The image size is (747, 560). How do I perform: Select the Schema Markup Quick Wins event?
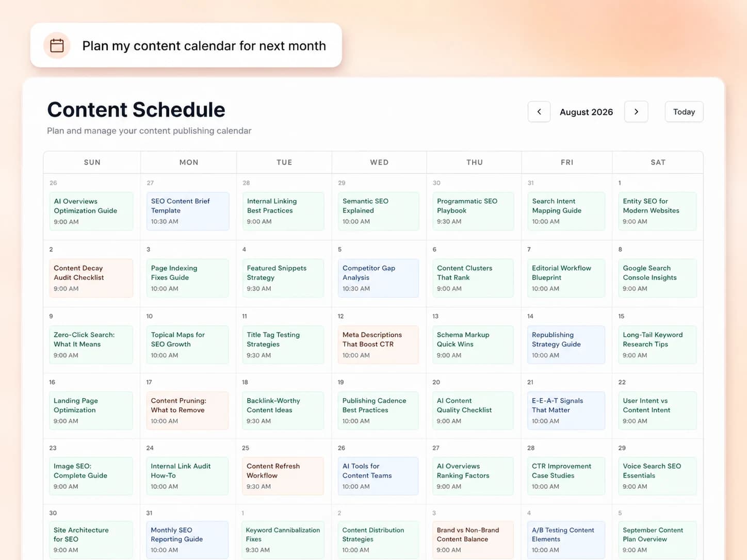tap(473, 345)
